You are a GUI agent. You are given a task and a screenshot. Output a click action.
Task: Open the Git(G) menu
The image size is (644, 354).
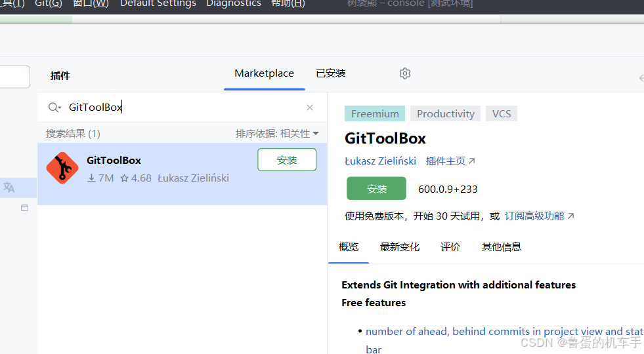click(x=49, y=4)
